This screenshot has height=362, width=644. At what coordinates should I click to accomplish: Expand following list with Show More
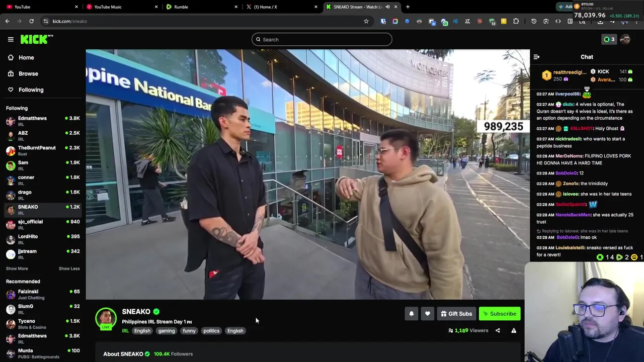[x=17, y=268]
